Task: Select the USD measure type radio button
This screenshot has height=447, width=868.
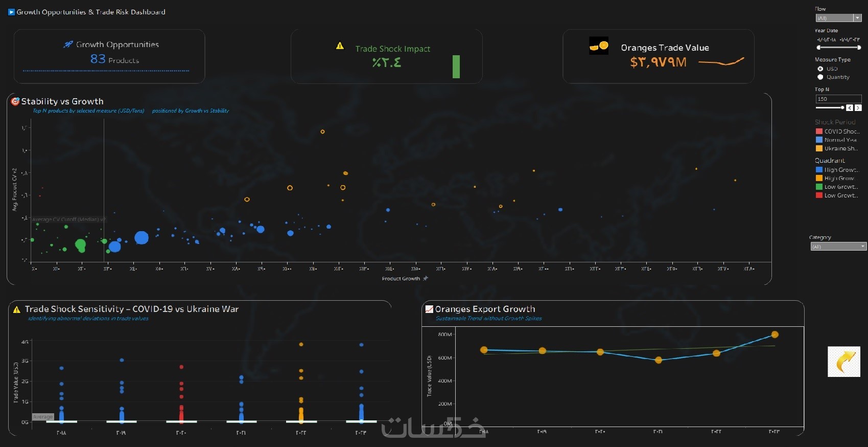Action: point(820,69)
